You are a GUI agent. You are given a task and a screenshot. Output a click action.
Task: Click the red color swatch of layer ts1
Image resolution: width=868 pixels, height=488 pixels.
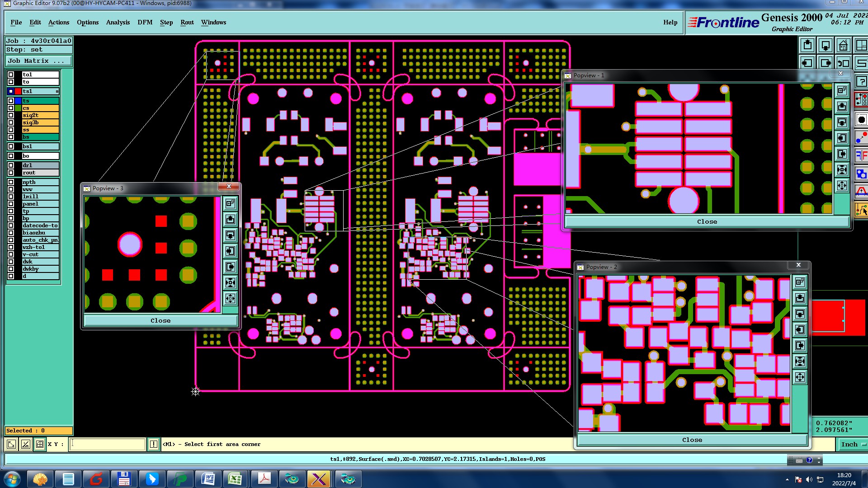click(18, 91)
